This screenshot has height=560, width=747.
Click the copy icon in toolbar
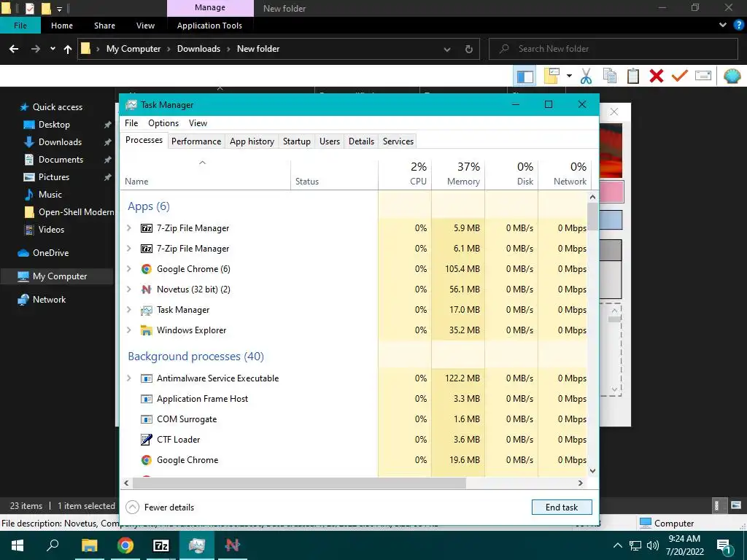[609, 76]
